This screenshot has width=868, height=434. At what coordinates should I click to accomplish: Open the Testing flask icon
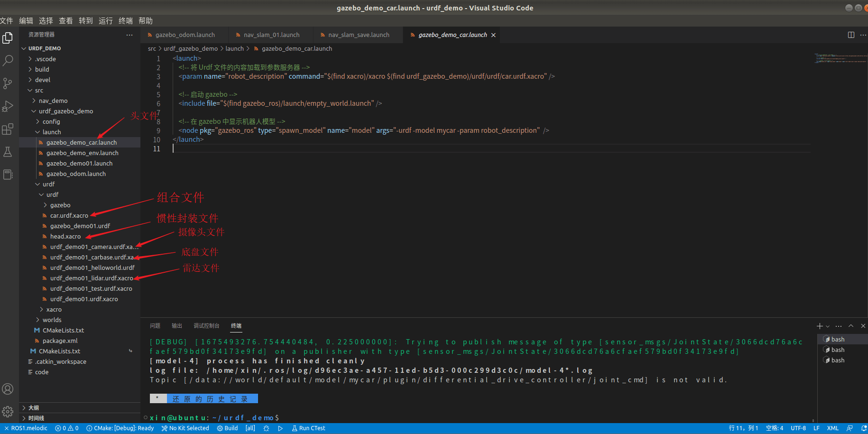(8, 152)
